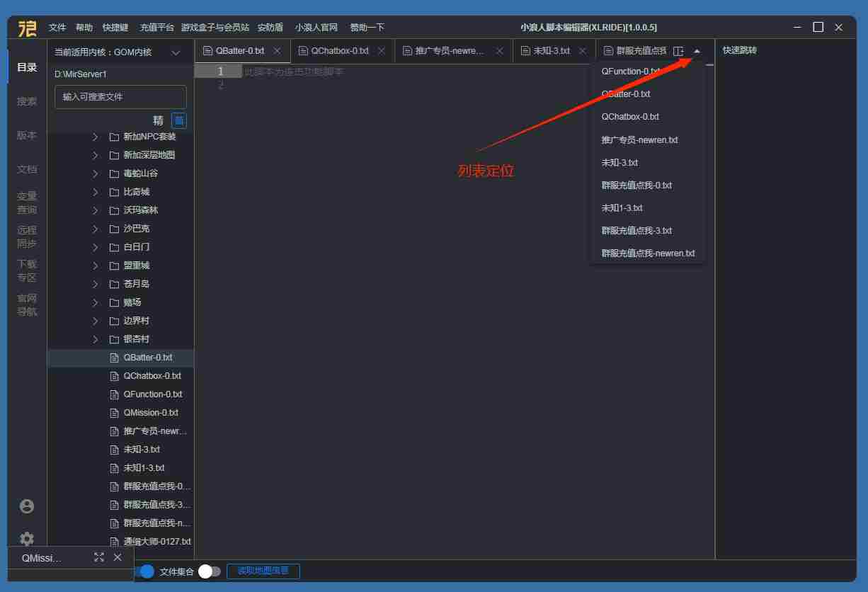Viewport: 868px width, 592px height.
Task: Expand the 比奇城 folder
Action: tap(96, 192)
